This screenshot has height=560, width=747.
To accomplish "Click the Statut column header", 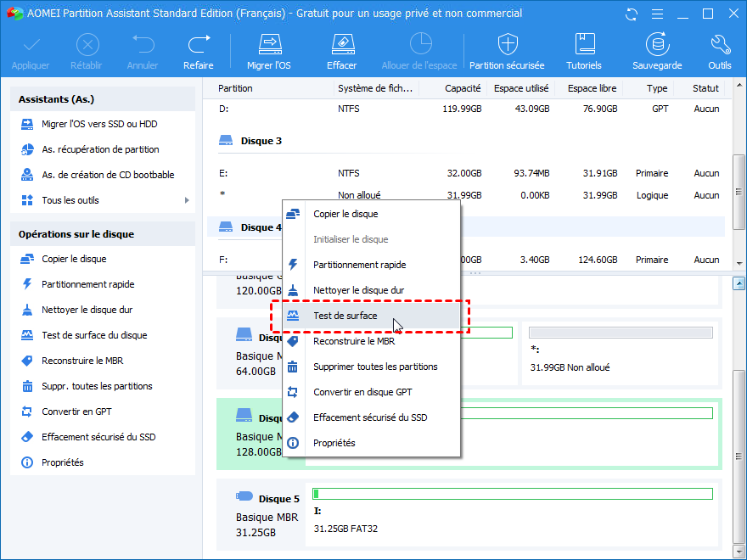I will click(705, 88).
